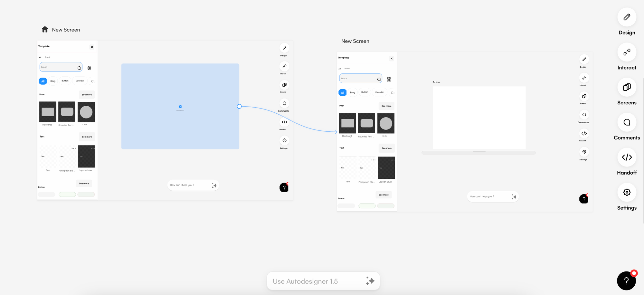Close the Template panel in laptop-mockup screen
Image resolution: width=644 pixels, height=295 pixels.
coord(392,59)
